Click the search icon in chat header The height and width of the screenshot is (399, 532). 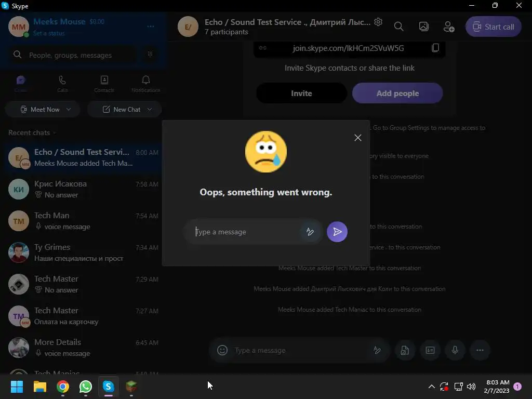tap(398, 26)
